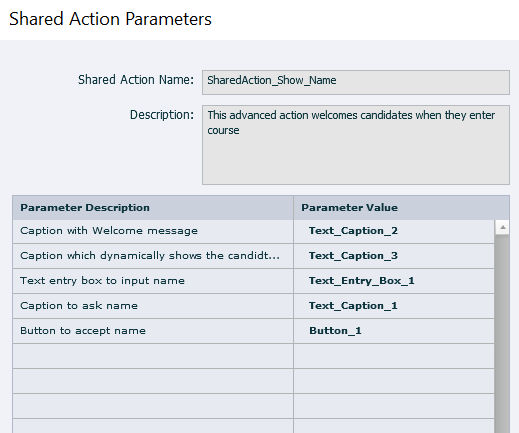Select the 'Text entry box to input name' row
Screen dimensions: 519x433
253,281
